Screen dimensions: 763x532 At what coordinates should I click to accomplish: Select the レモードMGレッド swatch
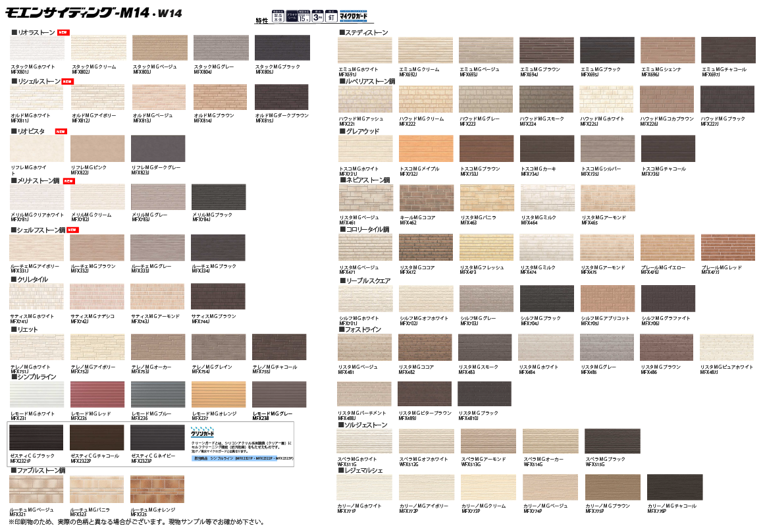pos(97,394)
